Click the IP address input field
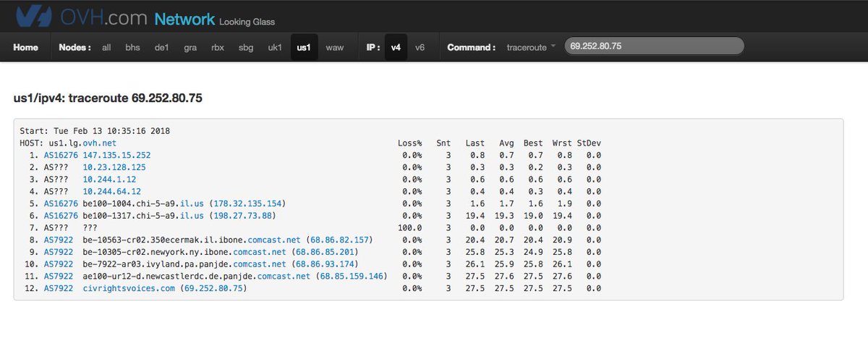Screen dimensions: 868x349 [654, 46]
